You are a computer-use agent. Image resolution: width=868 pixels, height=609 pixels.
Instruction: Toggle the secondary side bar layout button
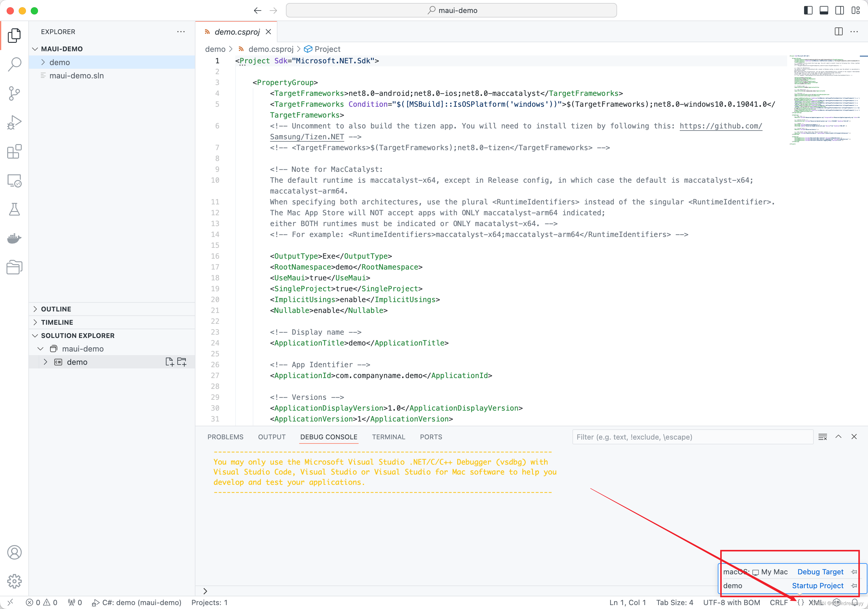(x=839, y=10)
